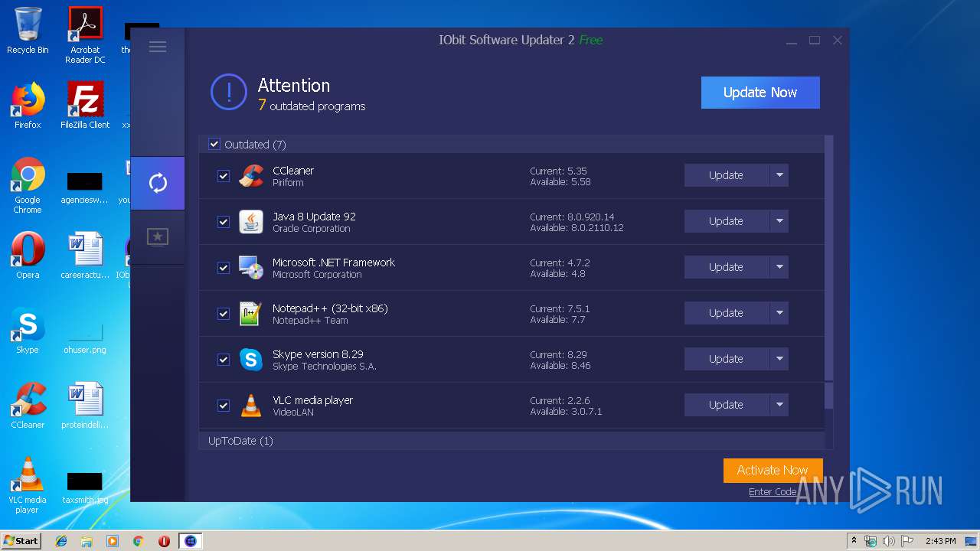
Task: Select the Firefox desktop shortcut
Action: coord(28,106)
